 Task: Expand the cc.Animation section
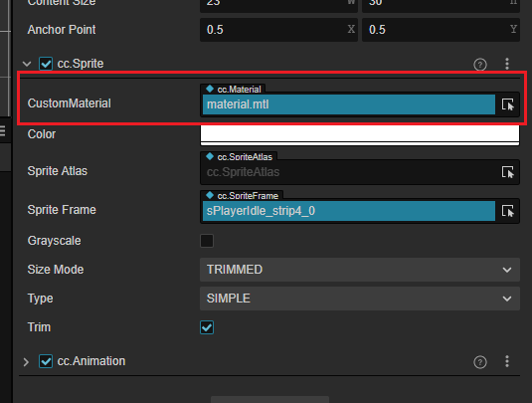[26, 362]
